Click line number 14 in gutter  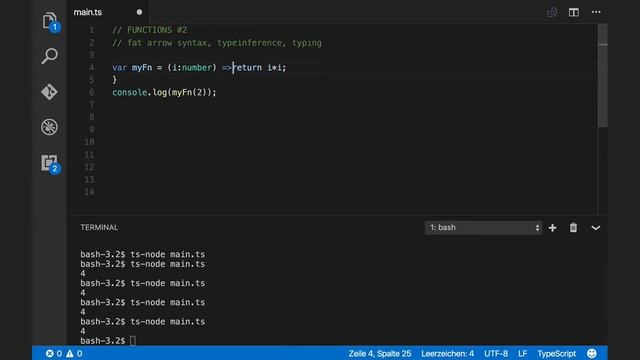tap(89, 192)
